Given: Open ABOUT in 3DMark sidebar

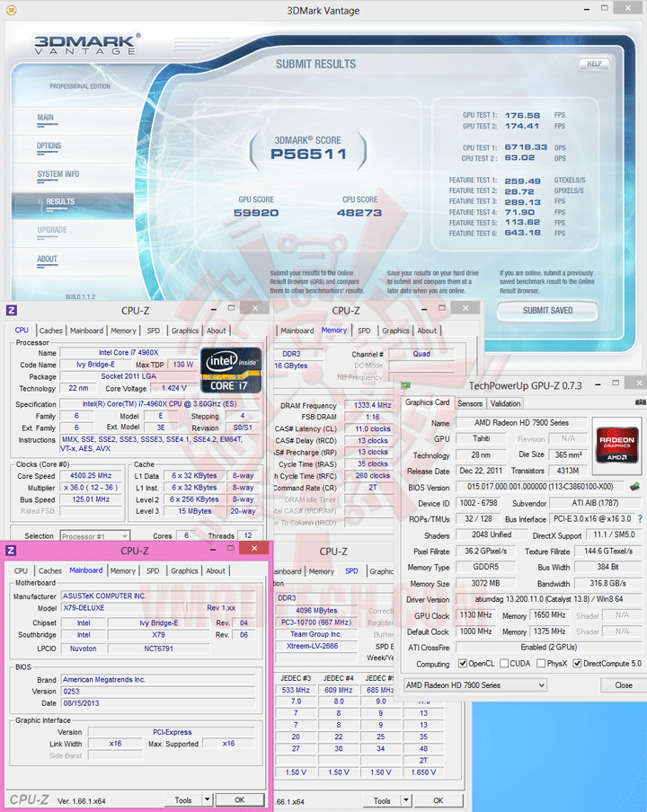Looking at the screenshot, I should [x=47, y=259].
